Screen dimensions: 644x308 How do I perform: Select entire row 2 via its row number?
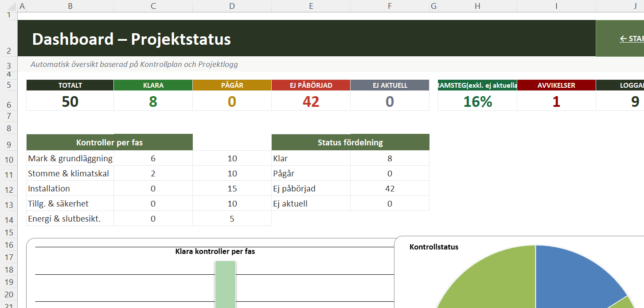[x=9, y=39]
